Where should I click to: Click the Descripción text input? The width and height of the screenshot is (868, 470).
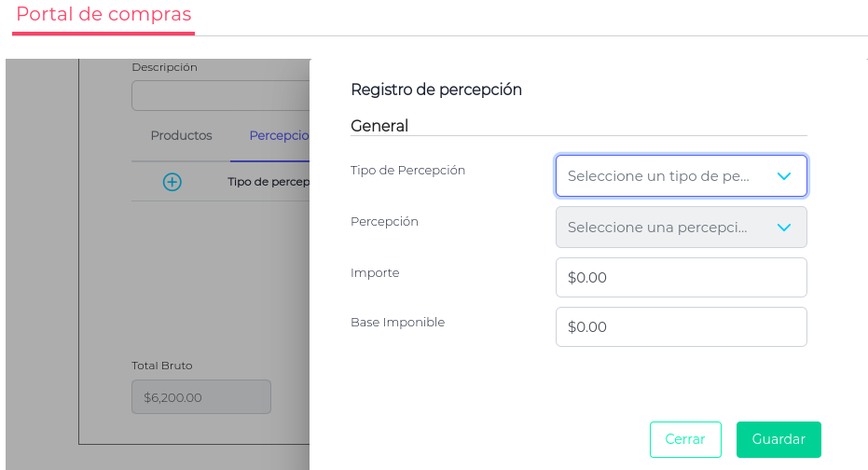[221, 96]
